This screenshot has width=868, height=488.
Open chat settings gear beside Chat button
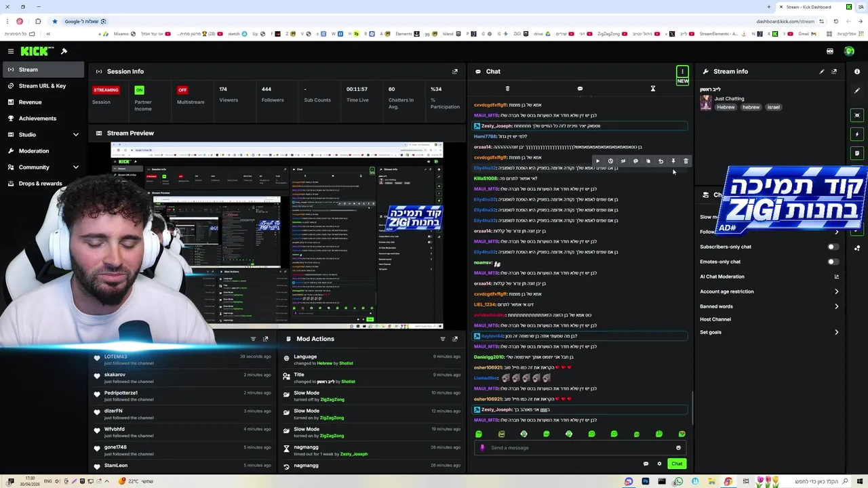point(659,464)
